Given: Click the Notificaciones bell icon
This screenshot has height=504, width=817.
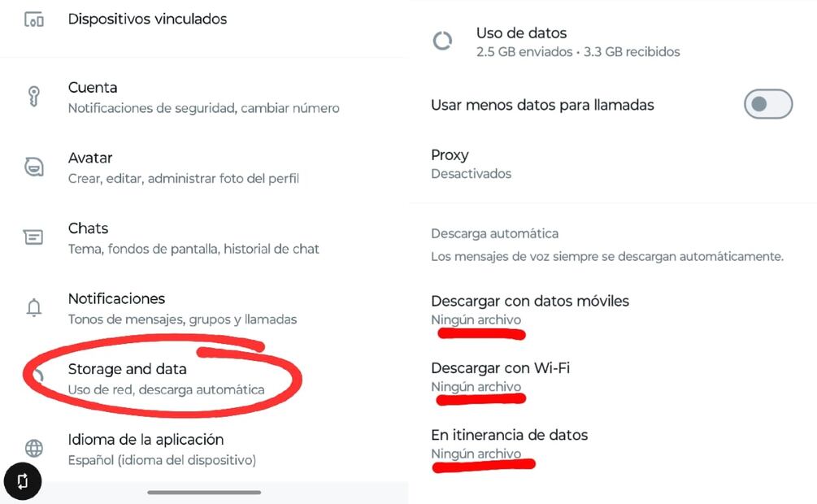Looking at the screenshot, I should [34, 308].
